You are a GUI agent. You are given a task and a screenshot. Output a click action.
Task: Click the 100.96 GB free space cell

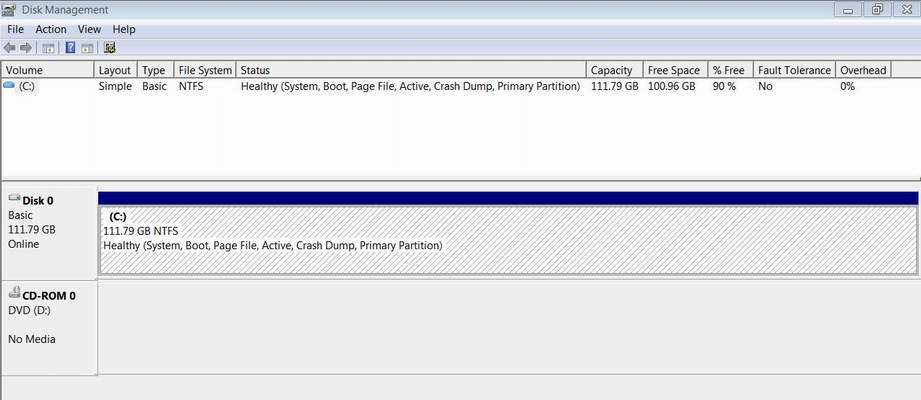click(671, 86)
